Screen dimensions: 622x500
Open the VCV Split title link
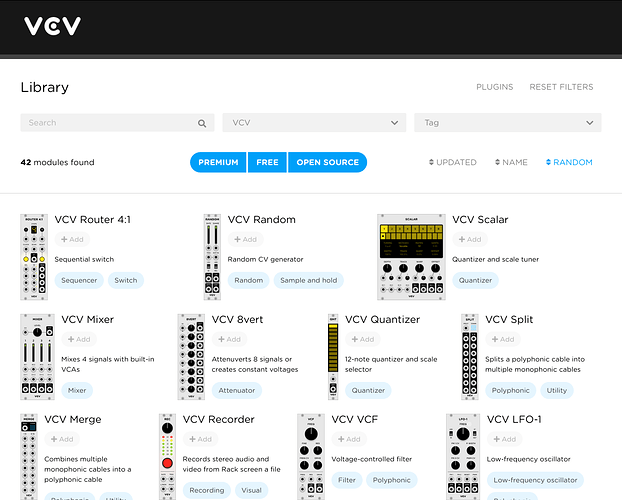click(509, 319)
